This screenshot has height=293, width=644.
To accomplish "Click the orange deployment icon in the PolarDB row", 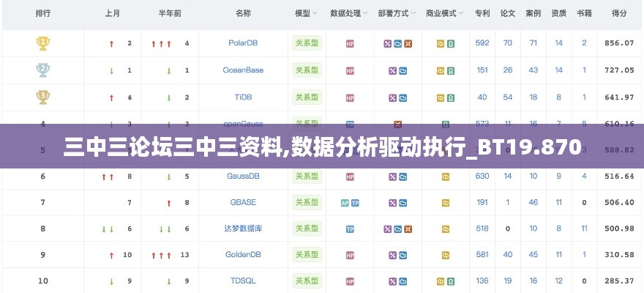I will [x=408, y=43].
